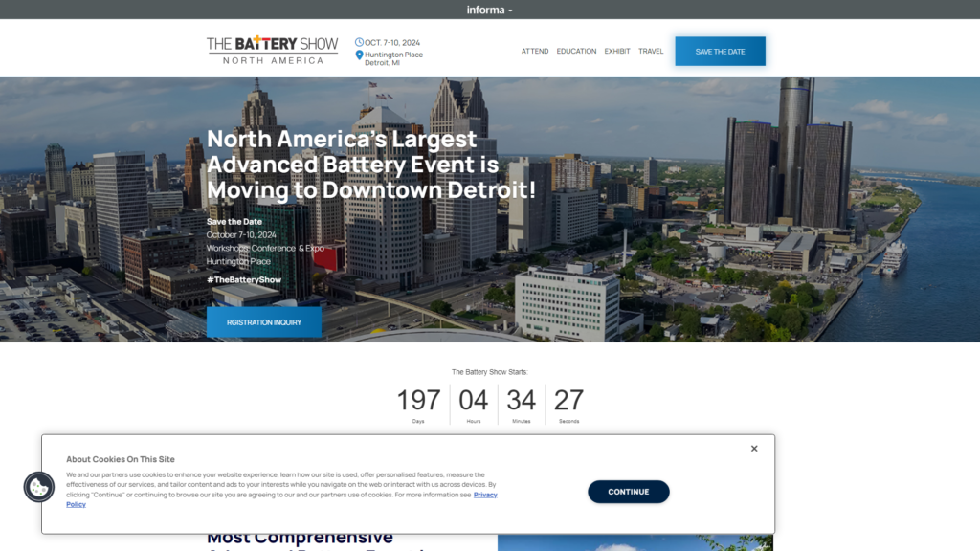
Task: Click the 197 Days countdown value
Action: point(419,400)
